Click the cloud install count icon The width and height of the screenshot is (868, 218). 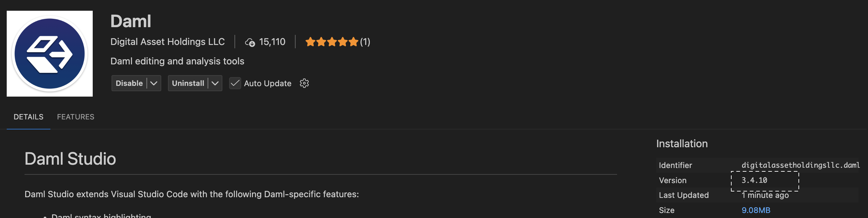tap(250, 42)
